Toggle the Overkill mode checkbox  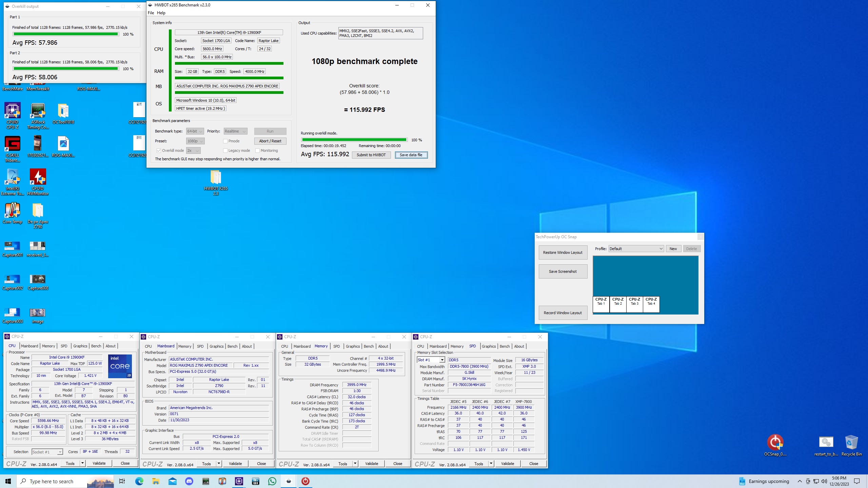coord(159,150)
